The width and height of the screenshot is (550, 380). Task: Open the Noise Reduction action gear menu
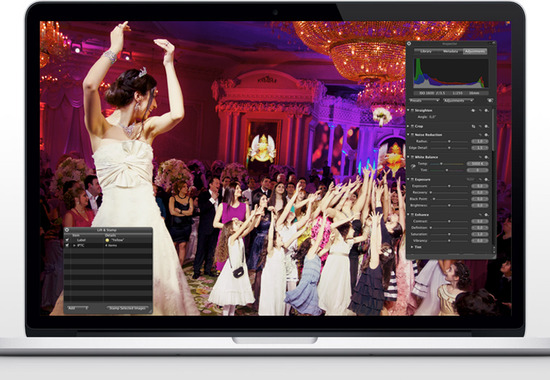pos(487,135)
